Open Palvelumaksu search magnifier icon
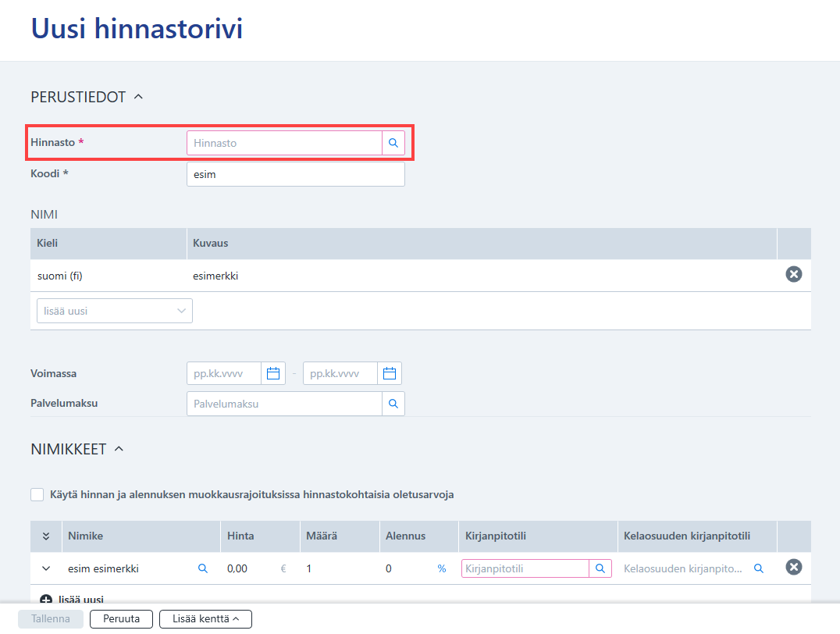Viewport: 840px width, 634px height. point(393,404)
